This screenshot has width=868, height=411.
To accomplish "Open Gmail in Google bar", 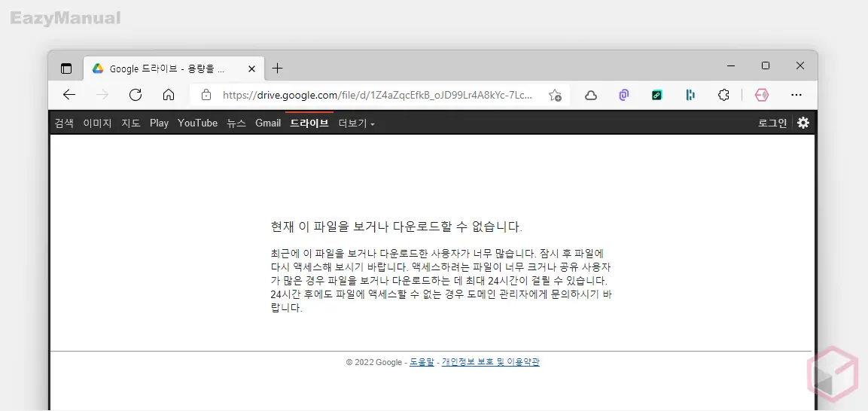I will tap(268, 123).
